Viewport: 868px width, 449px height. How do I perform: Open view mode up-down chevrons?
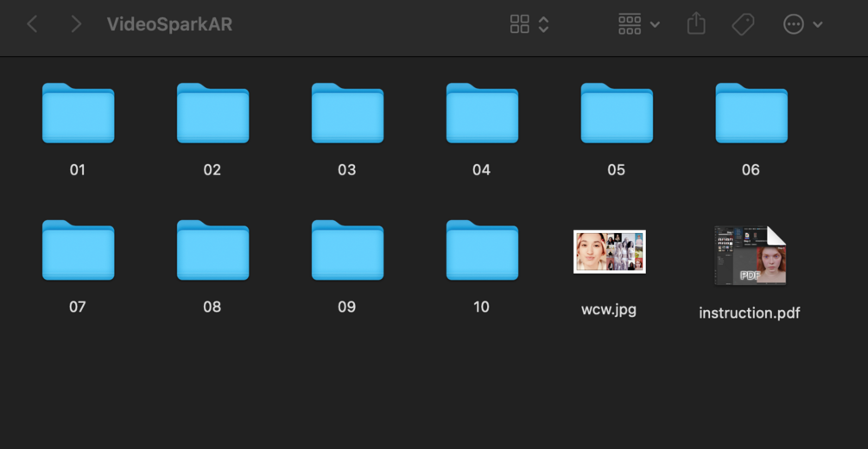pyautogui.click(x=543, y=24)
